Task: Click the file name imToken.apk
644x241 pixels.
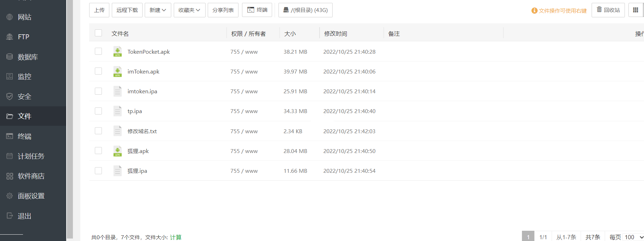Action: (x=143, y=71)
